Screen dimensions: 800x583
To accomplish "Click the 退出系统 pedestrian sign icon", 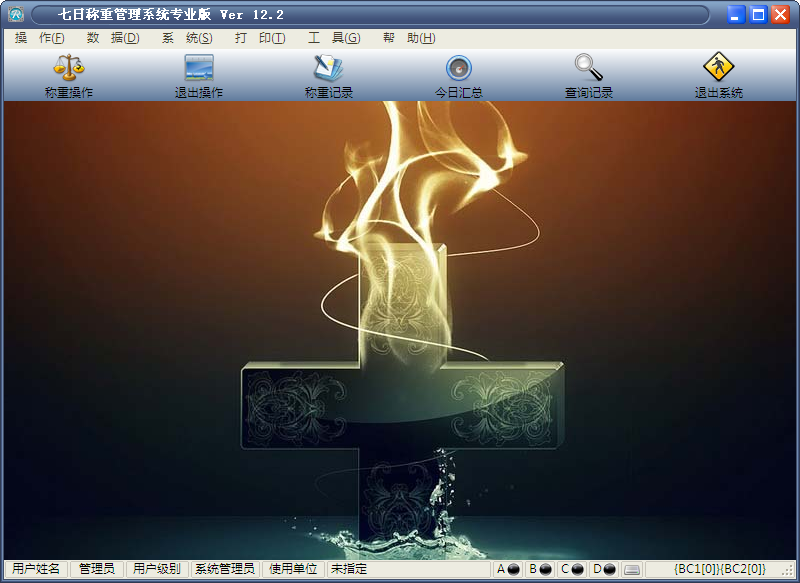I will (x=718, y=66).
